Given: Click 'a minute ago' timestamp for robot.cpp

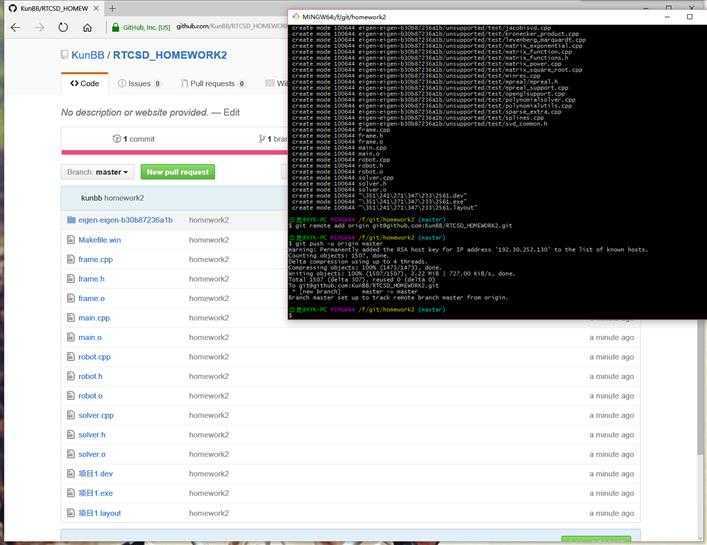Looking at the screenshot, I should tap(611, 357).
